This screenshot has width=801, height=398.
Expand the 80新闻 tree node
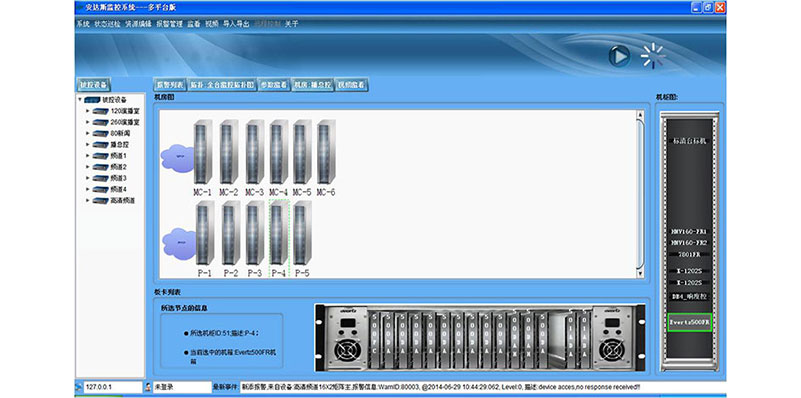point(88,133)
